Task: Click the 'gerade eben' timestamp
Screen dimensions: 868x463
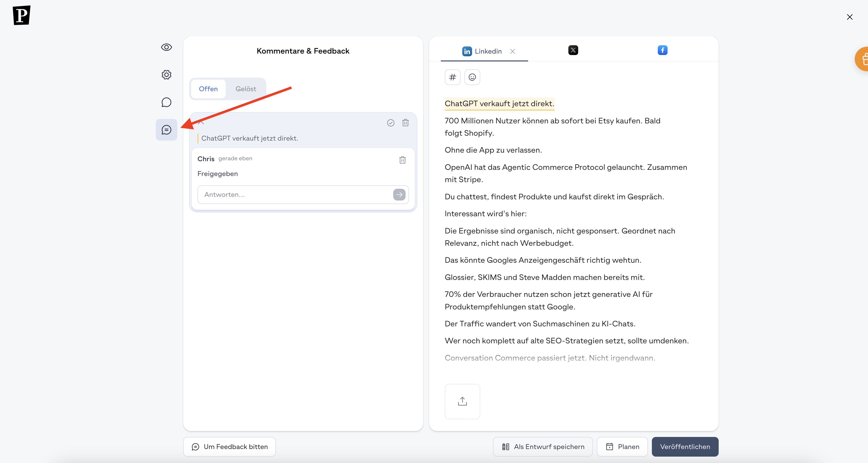Action: (x=235, y=159)
